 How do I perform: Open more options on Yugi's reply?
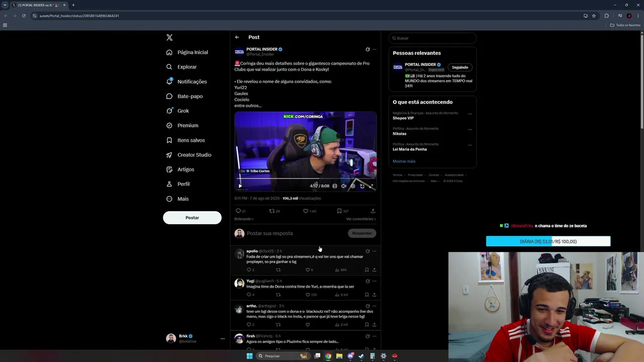(x=374, y=281)
